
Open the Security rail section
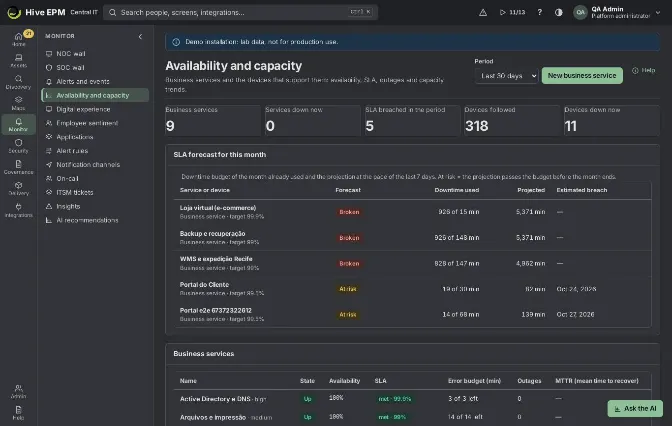(x=18, y=146)
